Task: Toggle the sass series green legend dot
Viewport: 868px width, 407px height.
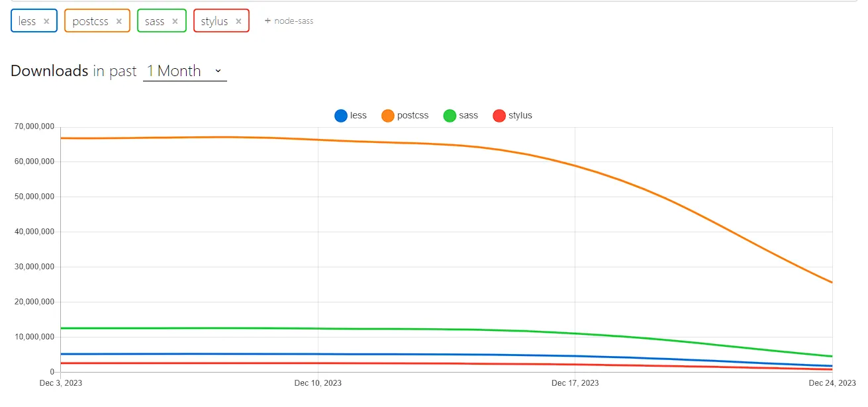Action: pos(450,116)
